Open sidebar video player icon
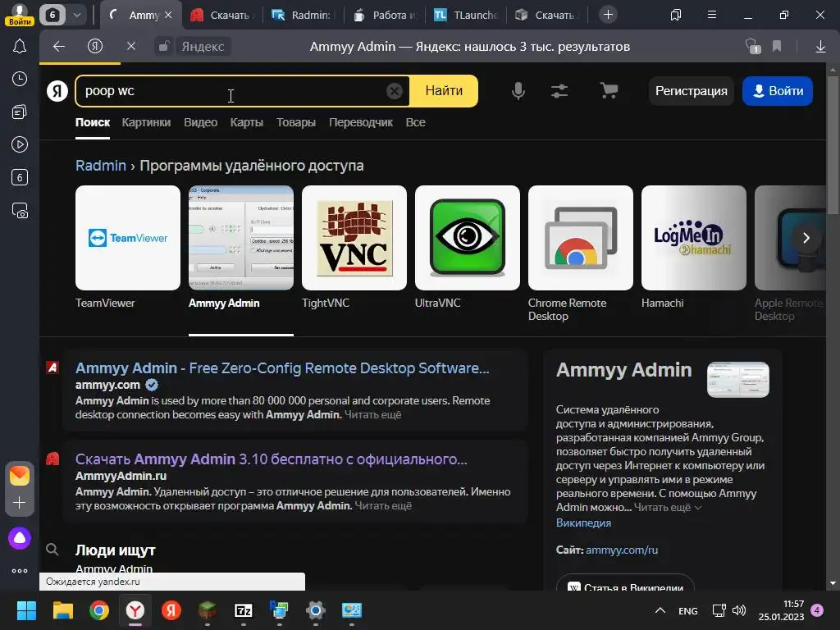 tap(20, 144)
